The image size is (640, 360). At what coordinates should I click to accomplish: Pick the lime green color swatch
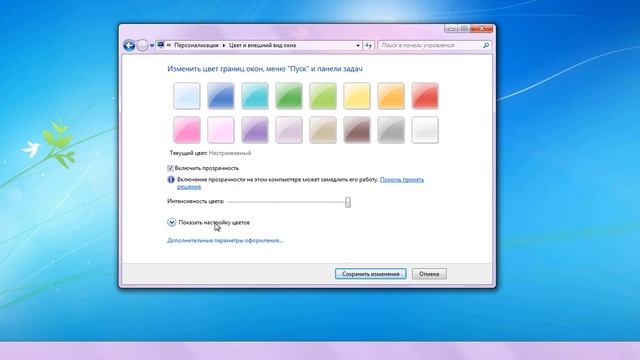point(323,96)
